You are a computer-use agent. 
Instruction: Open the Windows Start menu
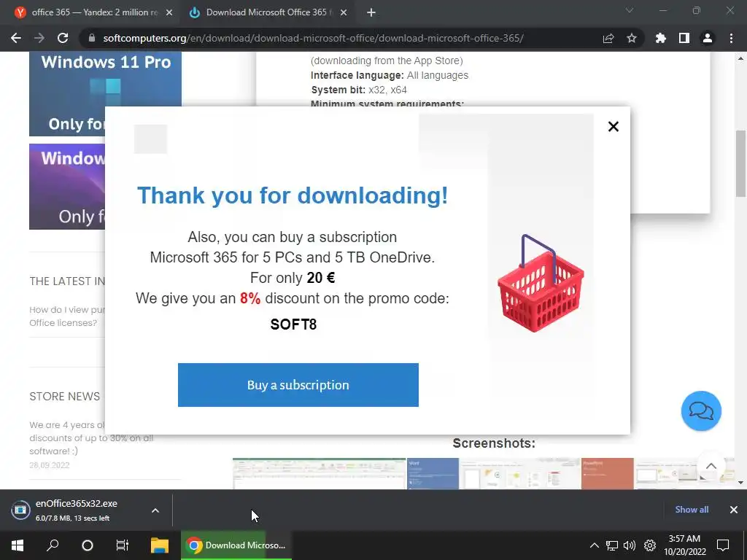(18, 545)
